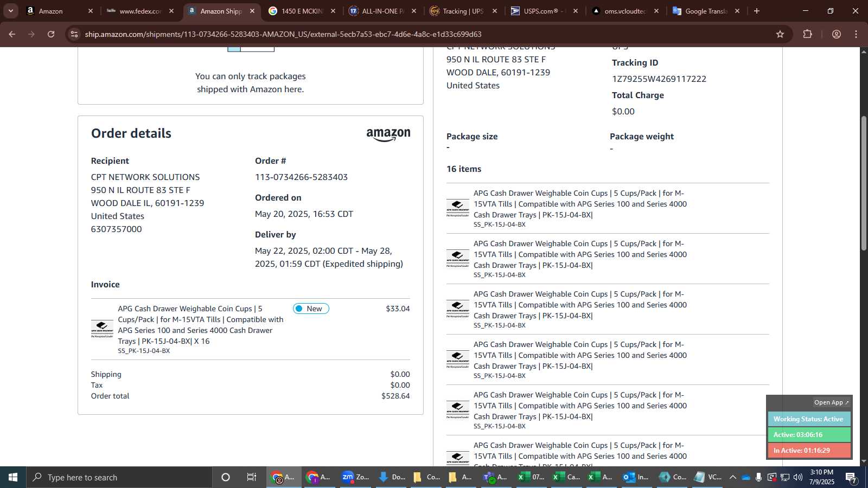Image resolution: width=868 pixels, height=488 pixels.
Task: Open the browser extensions menu
Action: [807, 34]
